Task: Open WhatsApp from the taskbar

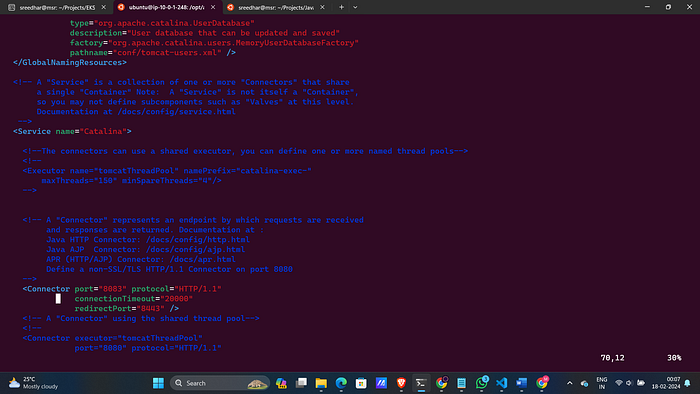Action: [x=481, y=383]
